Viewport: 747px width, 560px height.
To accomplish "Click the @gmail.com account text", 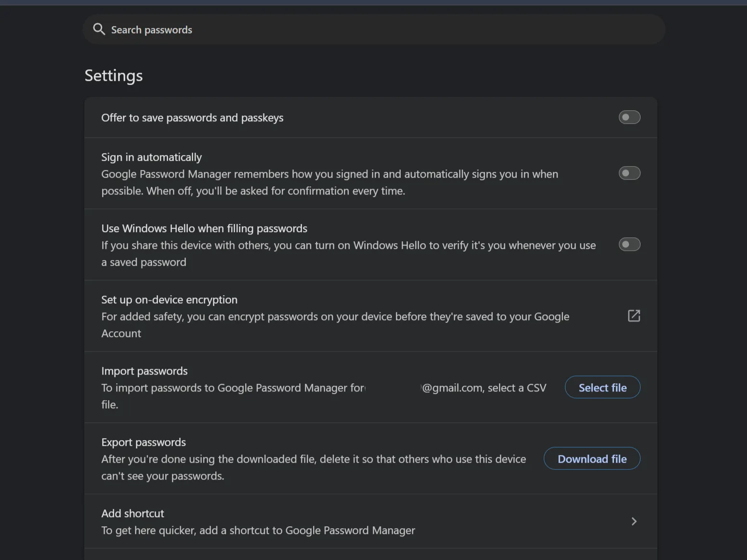I will coord(453,388).
